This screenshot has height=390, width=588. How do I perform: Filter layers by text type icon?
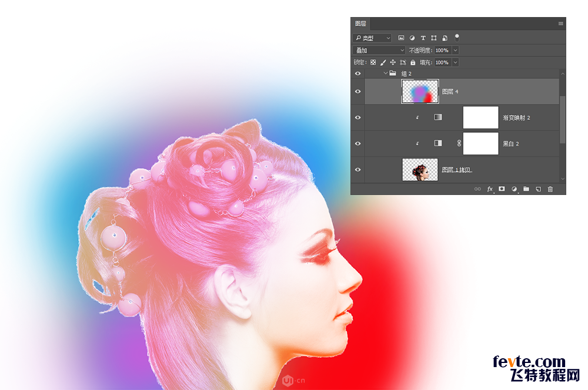click(x=423, y=38)
